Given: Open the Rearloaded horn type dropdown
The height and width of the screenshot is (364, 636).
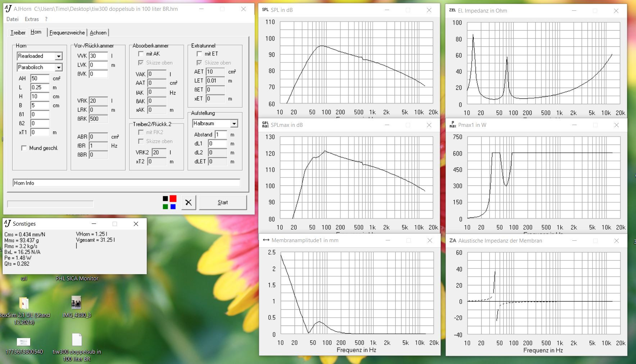Looking at the screenshot, I should coord(58,56).
